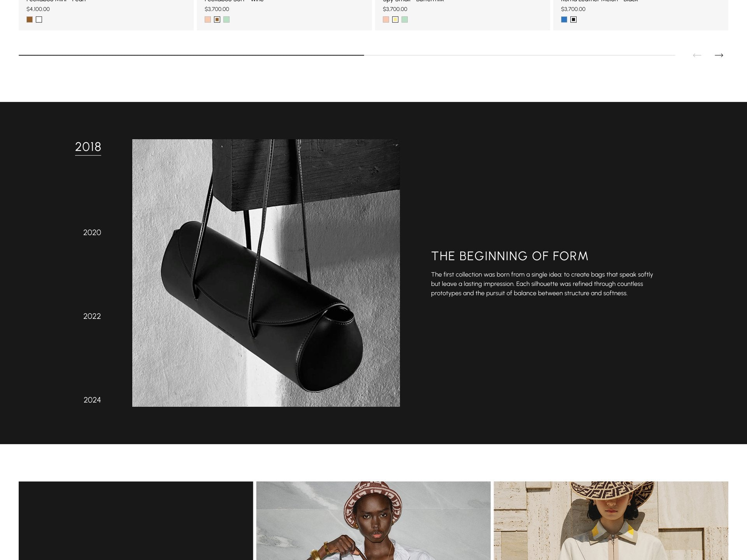This screenshot has width=747, height=560.
Task: Choose peach swatch on the second product card
Action: (208, 19)
